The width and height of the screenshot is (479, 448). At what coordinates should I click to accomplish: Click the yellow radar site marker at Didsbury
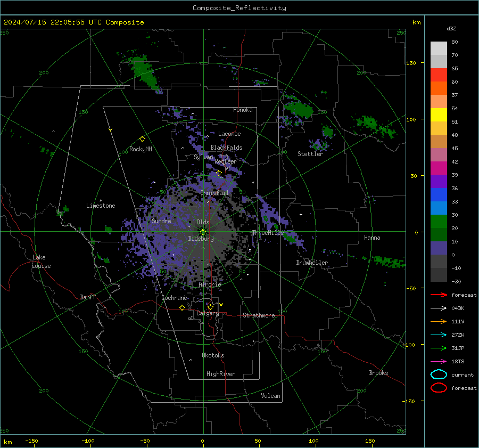[203, 232]
